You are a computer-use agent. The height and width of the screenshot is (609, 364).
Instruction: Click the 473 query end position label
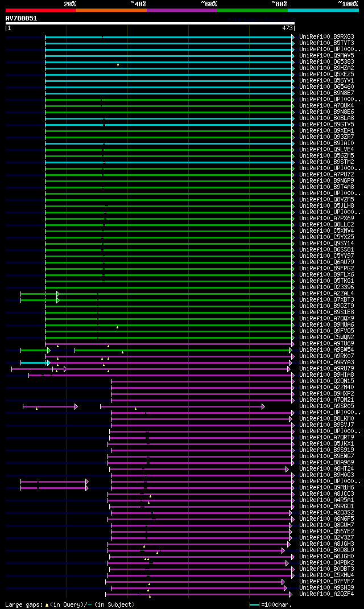[288, 28]
